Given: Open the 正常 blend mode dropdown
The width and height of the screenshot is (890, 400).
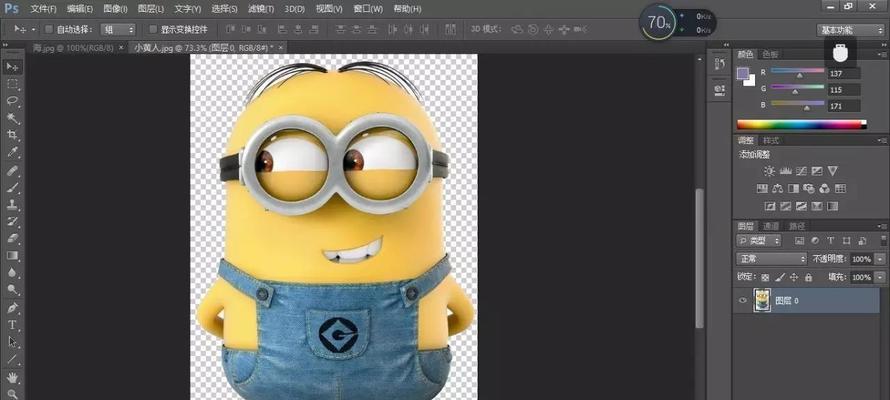Looking at the screenshot, I should 771,259.
